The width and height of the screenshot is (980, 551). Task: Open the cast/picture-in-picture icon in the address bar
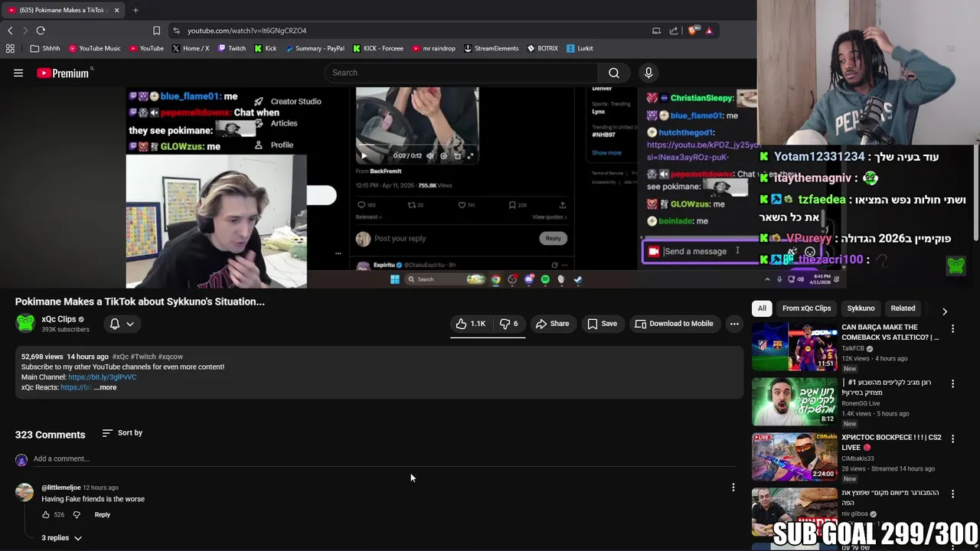pyautogui.click(x=656, y=31)
